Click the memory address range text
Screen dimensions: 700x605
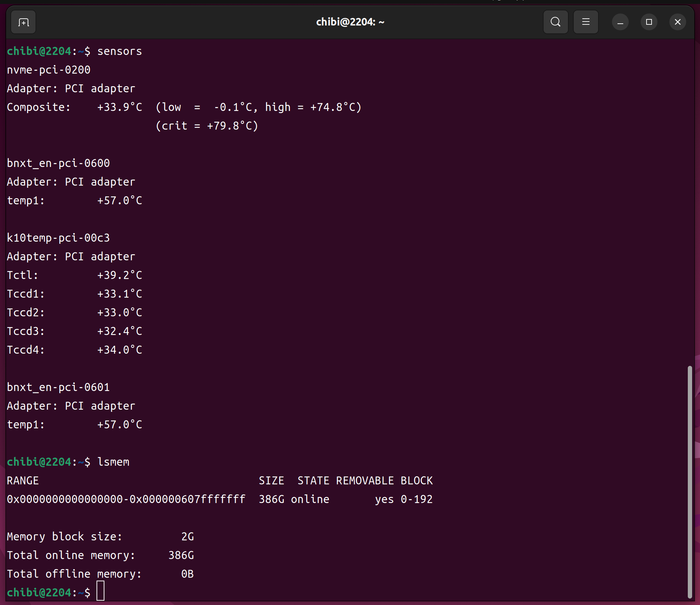point(126,499)
